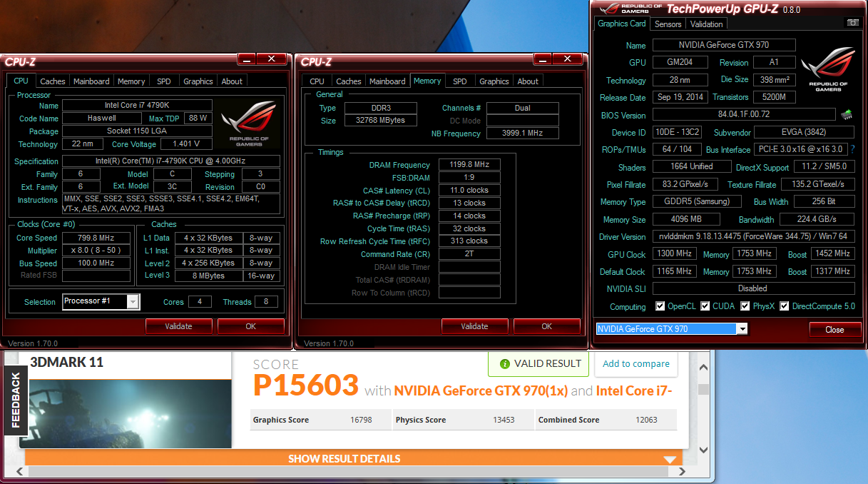The width and height of the screenshot is (868, 484).
Task: Toggle the CUDA checkbox
Action: coord(705,306)
